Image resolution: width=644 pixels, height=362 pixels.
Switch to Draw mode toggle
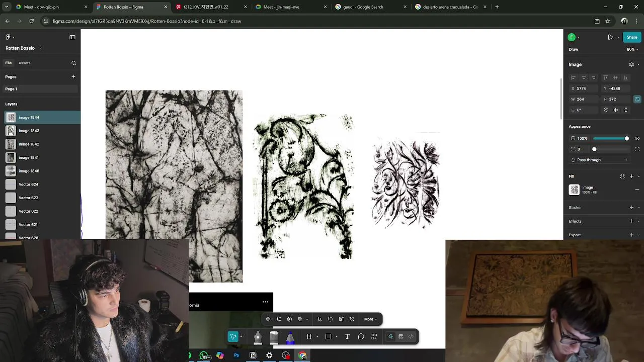pos(390,337)
